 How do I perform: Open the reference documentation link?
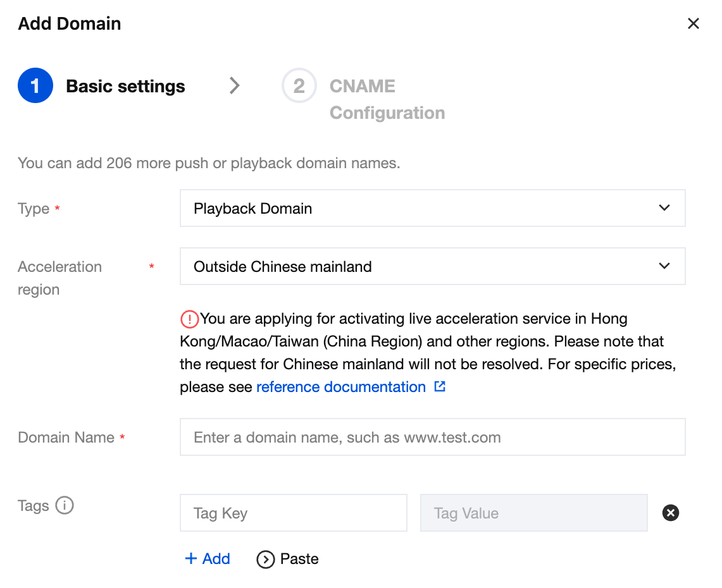coord(340,387)
